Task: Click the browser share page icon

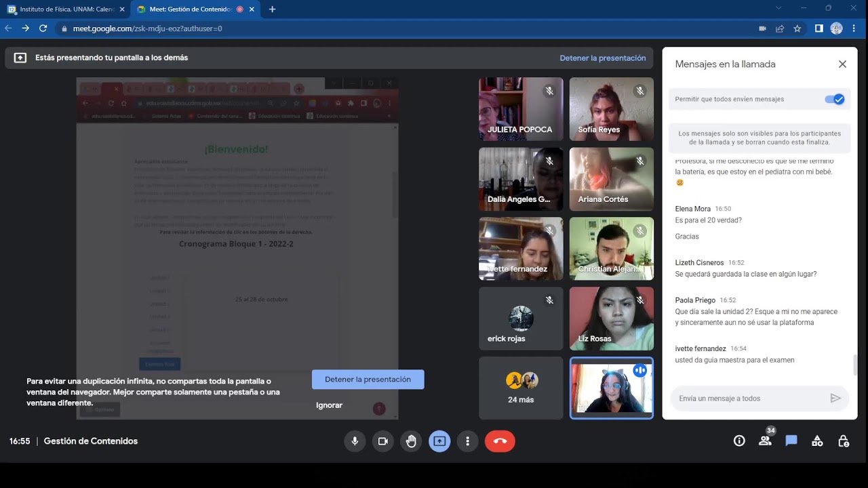Action: pos(780,28)
